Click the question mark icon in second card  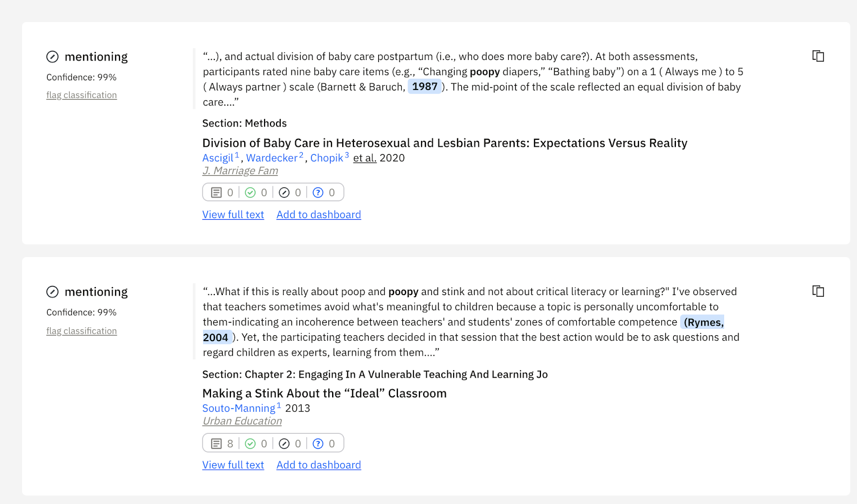tap(318, 443)
